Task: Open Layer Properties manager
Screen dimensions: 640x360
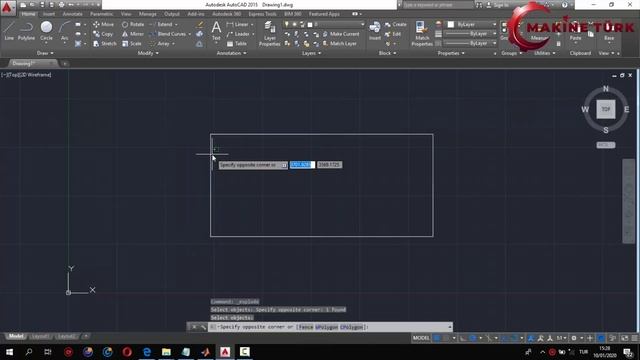Action: tap(269, 33)
